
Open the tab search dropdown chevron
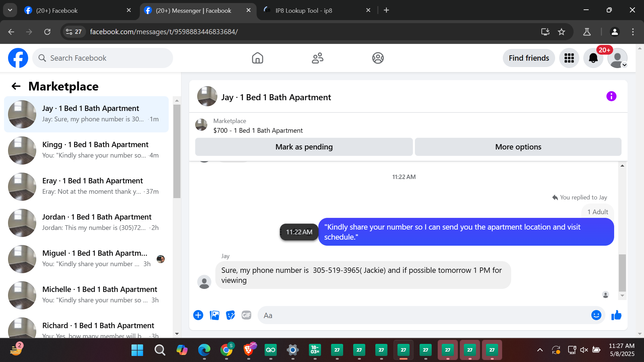10,10
